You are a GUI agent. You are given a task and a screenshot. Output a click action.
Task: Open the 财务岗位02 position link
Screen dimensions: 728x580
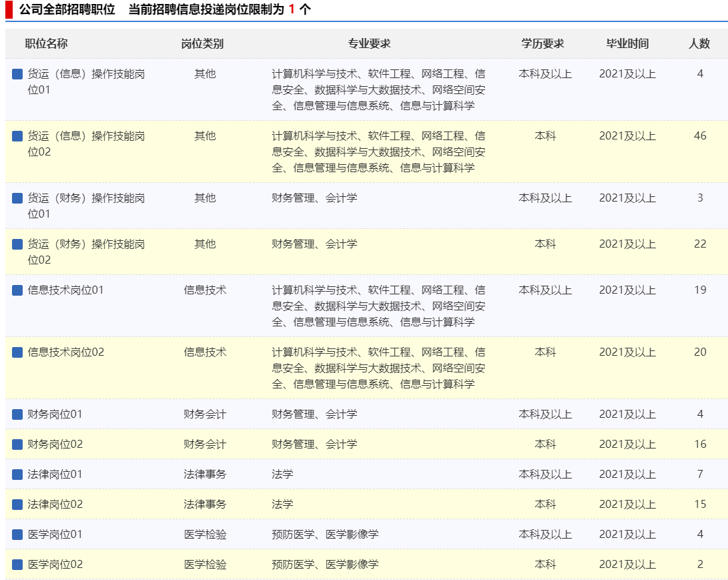coord(55,445)
